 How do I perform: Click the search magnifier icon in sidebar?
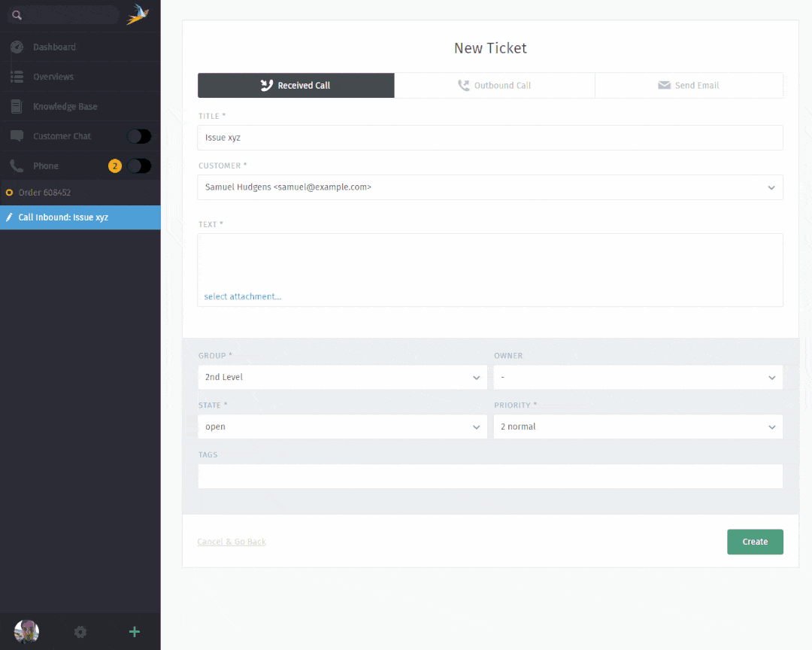[x=17, y=15]
